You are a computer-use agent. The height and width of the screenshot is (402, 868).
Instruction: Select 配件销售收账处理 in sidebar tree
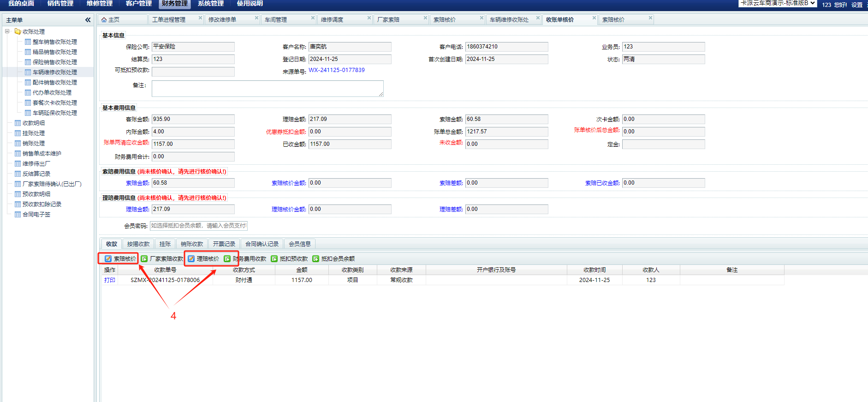(54, 83)
